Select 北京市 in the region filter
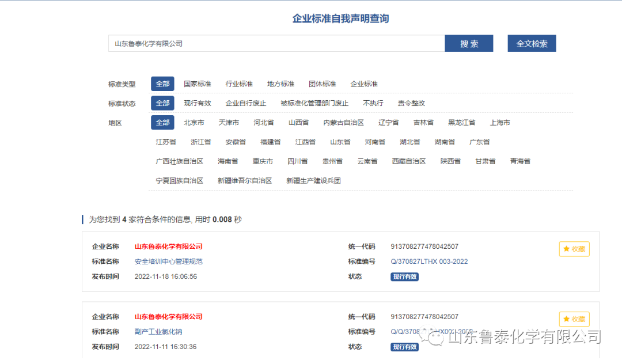Screen dimensions: 622x364 click(194, 122)
